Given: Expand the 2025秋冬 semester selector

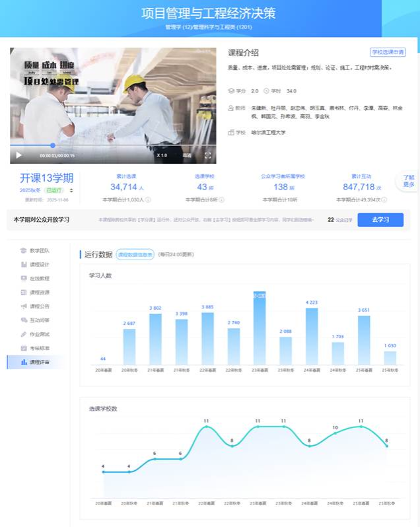Looking at the screenshot, I should coord(71,190).
